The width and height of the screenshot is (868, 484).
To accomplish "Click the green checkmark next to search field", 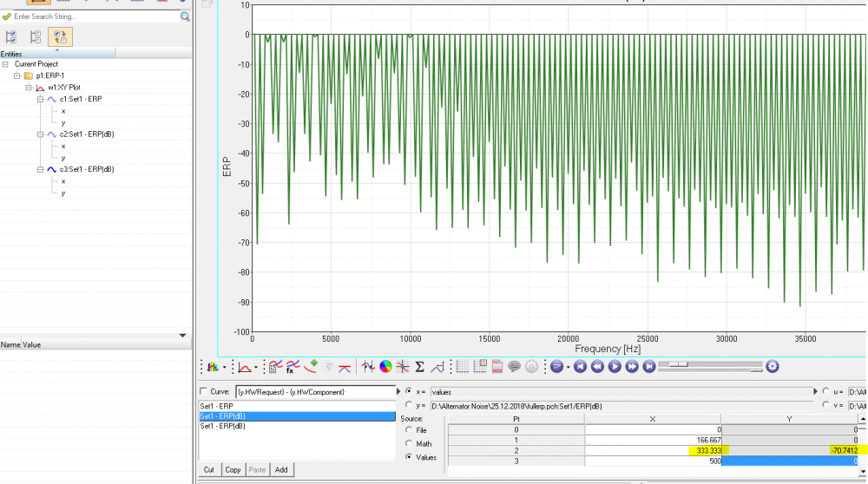I will 7,16.
